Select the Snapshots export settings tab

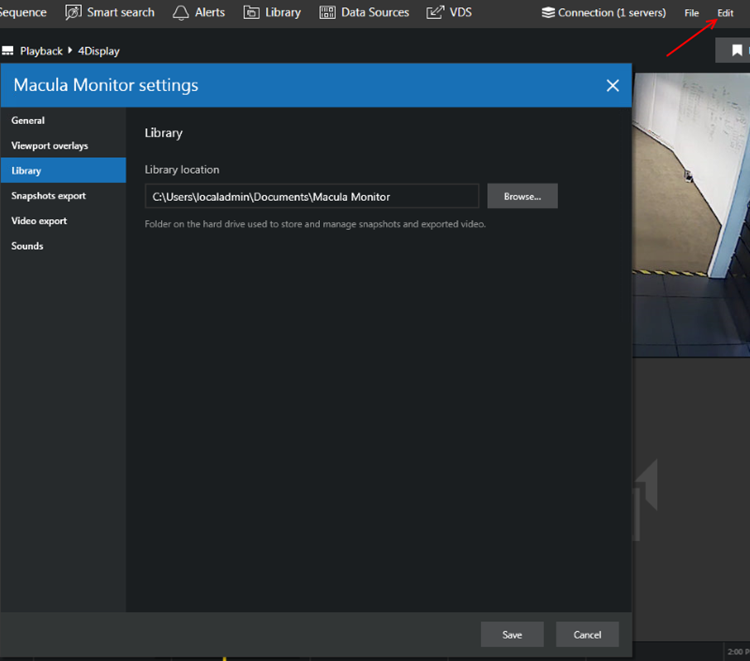coord(63,196)
